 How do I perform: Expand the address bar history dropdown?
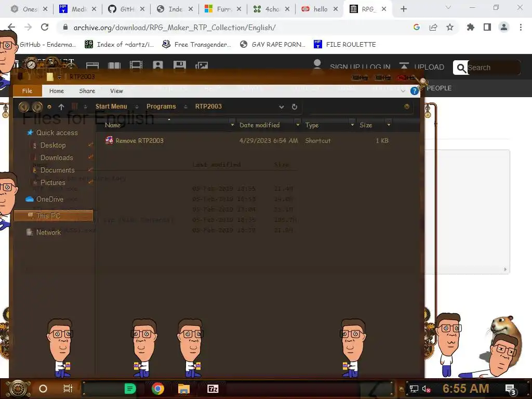pyautogui.click(x=281, y=107)
